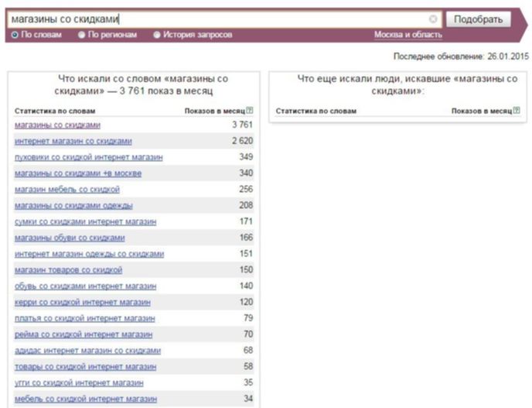This screenshot has height=408, width=532.
Task: Click right panel "Статистика по словам" header
Action: (x=316, y=111)
